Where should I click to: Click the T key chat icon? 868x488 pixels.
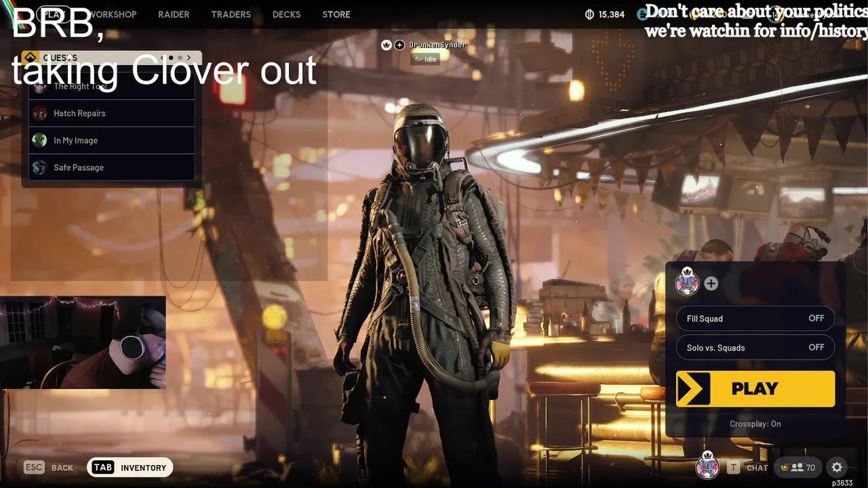(733, 468)
